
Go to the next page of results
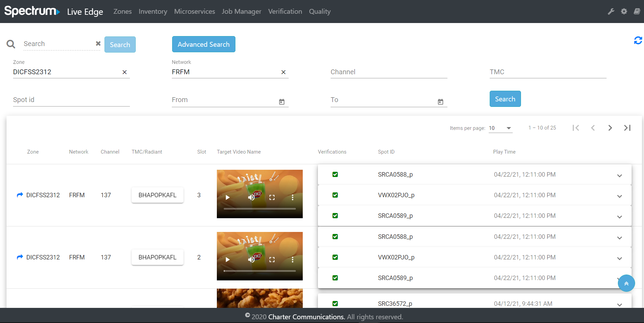click(x=610, y=128)
